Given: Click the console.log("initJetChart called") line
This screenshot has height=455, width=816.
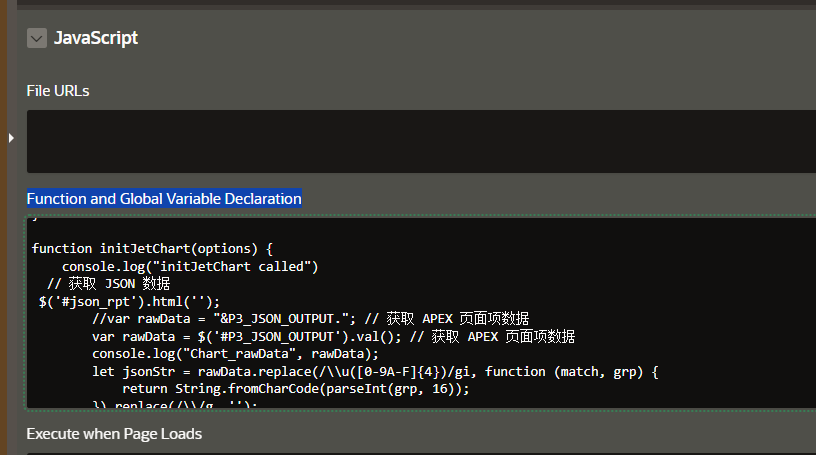Looking at the screenshot, I should tap(190, 266).
